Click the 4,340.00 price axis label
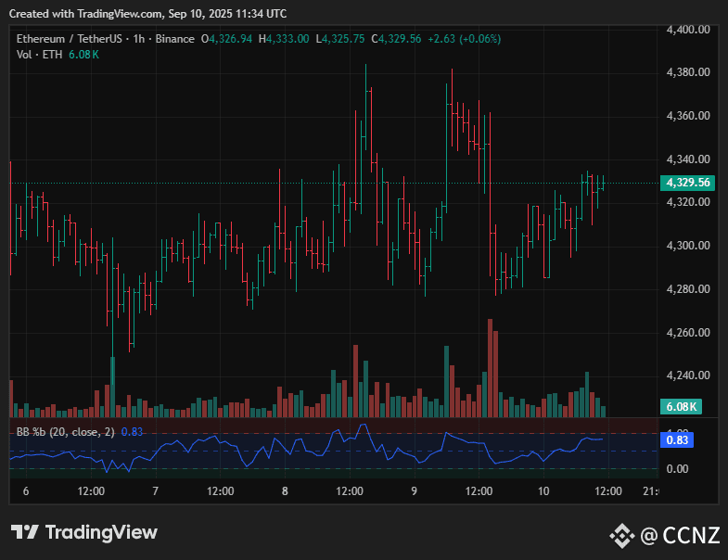 [x=688, y=159]
